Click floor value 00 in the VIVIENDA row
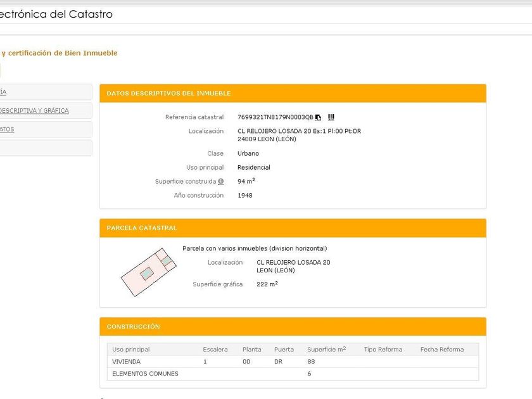 (x=246, y=362)
